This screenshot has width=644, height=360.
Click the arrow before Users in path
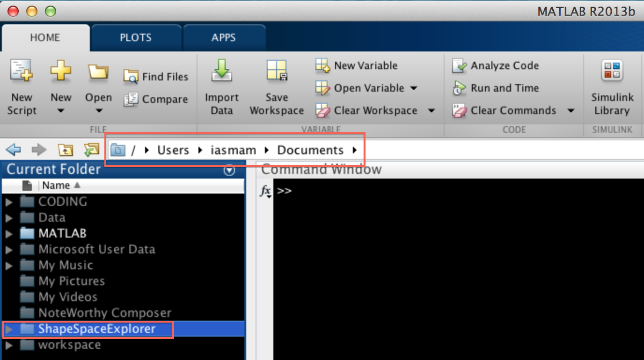pos(147,151)
